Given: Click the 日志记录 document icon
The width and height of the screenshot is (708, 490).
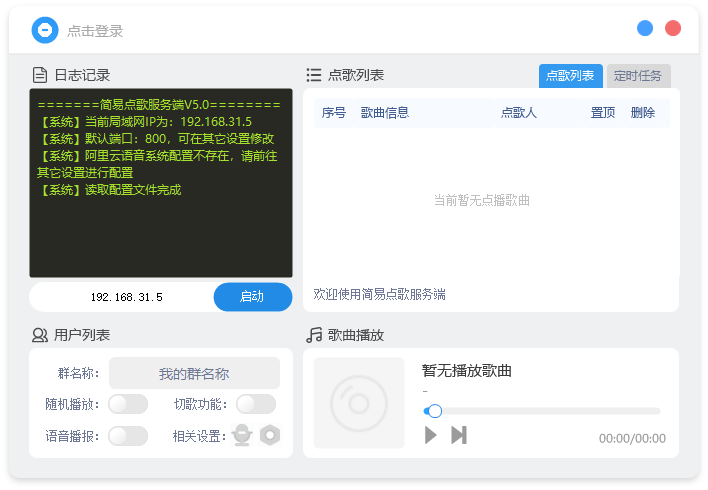Looking at the screenshot, I should [40, 75].
